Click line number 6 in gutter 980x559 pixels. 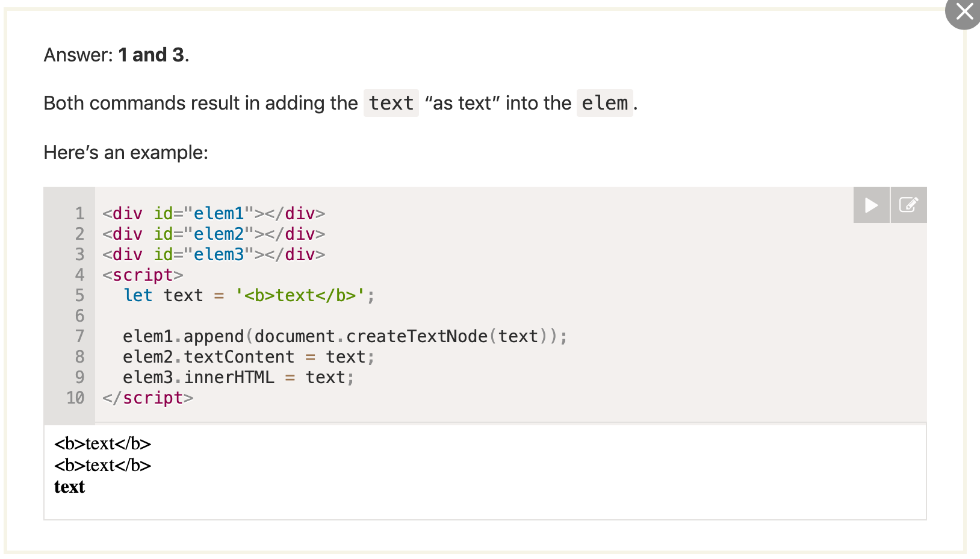[79, 316]
